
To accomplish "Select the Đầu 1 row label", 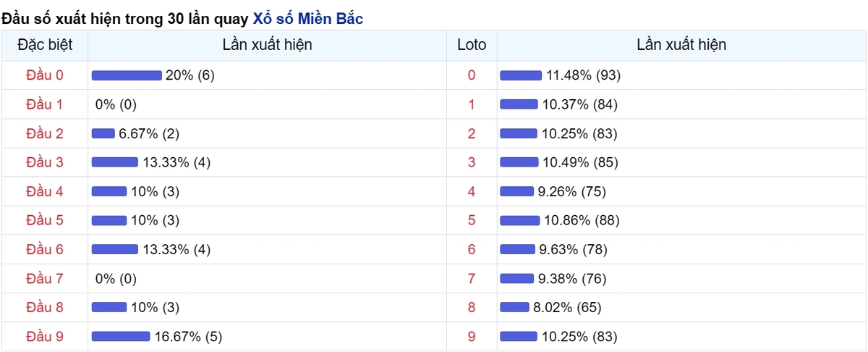I will click(45, 104).
